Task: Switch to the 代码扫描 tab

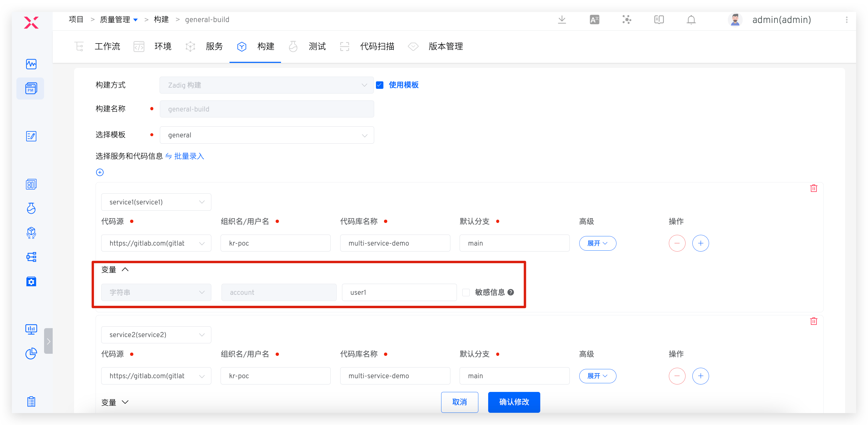Action: coord(377,46)
